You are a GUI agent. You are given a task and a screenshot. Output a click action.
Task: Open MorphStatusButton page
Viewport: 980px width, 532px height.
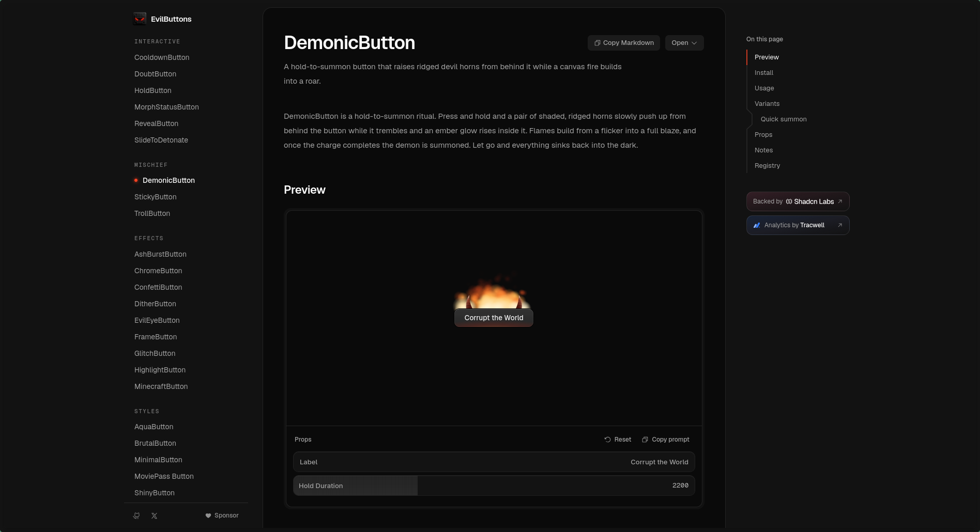click(x=166, y=107)
